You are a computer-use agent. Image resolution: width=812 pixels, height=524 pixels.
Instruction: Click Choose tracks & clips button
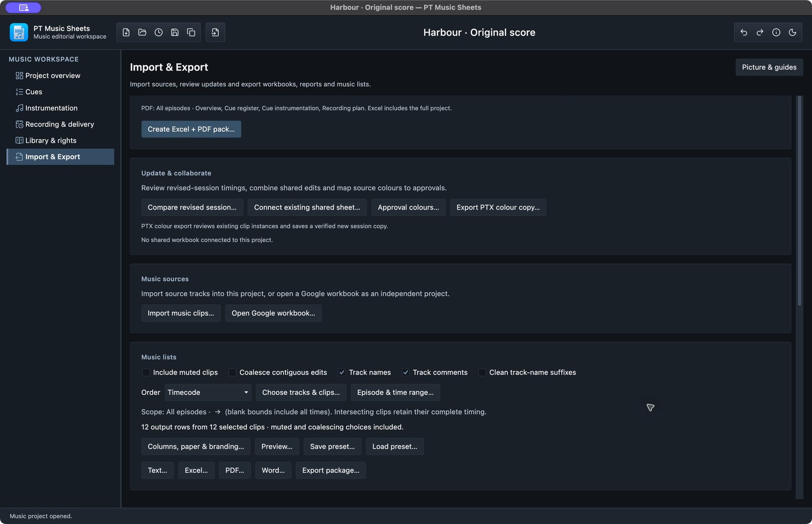(301, 393)
